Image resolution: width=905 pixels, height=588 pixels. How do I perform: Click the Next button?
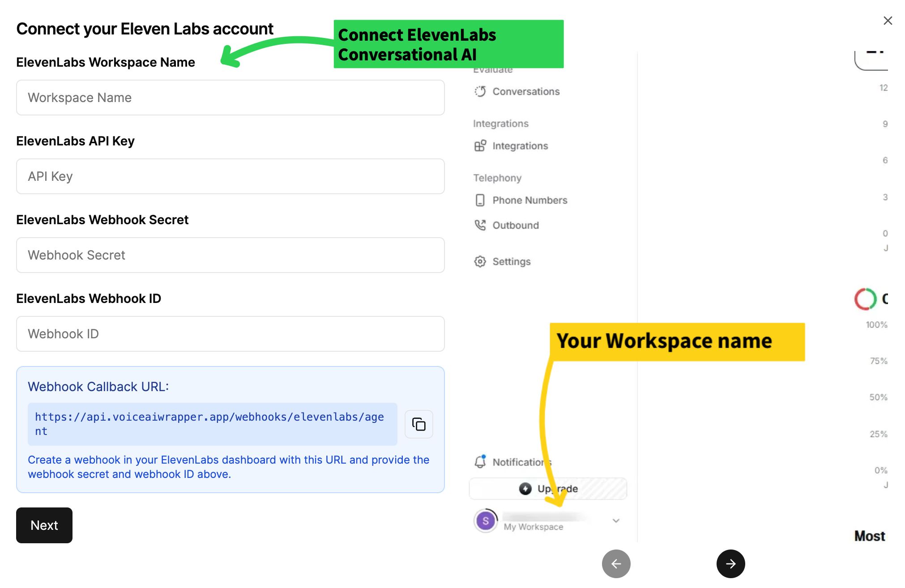click(44, 525)
